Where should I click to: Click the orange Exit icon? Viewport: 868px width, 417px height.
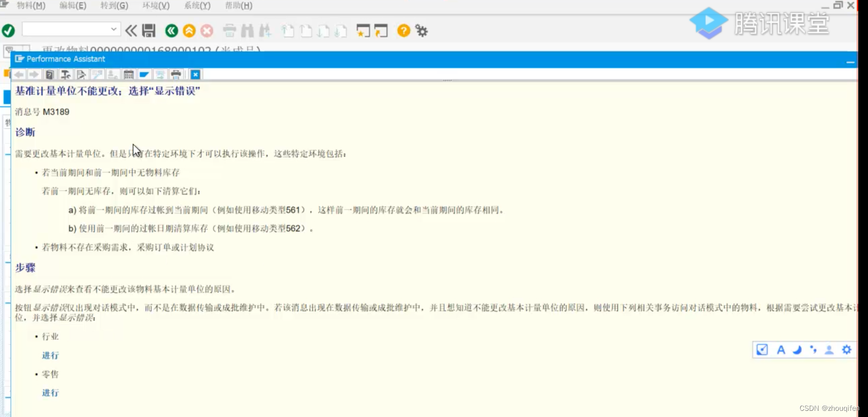point(189,31)
